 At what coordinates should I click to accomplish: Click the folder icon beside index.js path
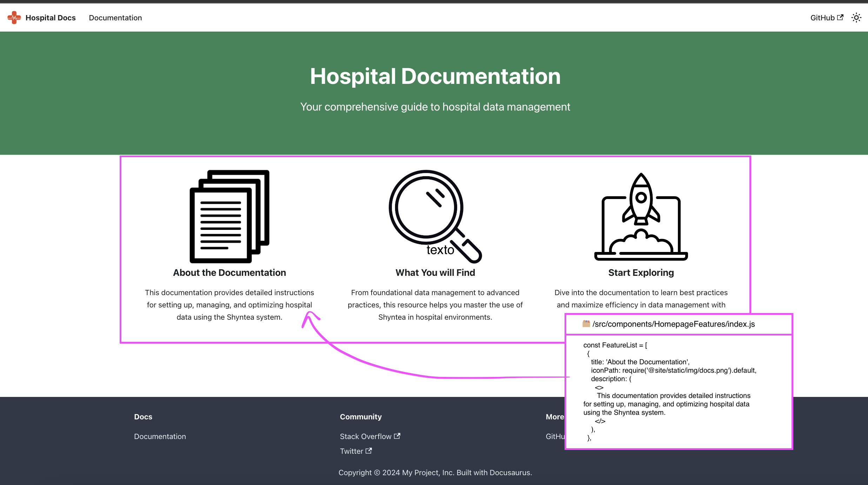pos(586,324)
